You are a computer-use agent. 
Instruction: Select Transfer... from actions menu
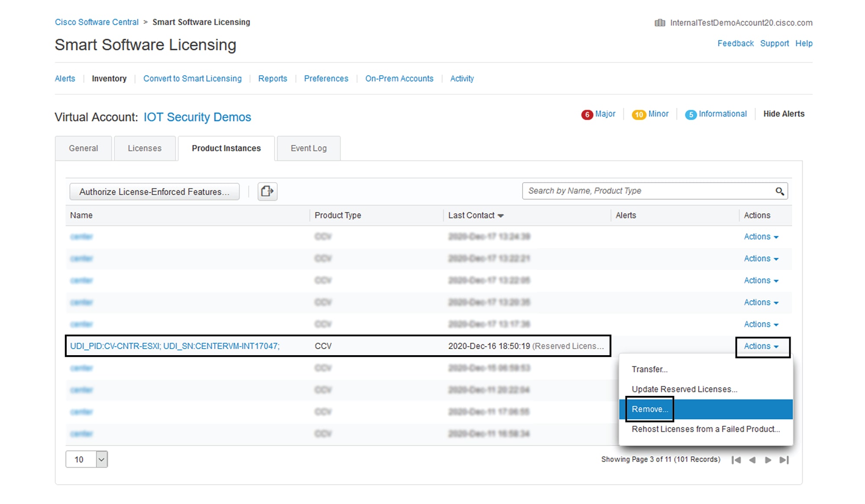[706, 369]
